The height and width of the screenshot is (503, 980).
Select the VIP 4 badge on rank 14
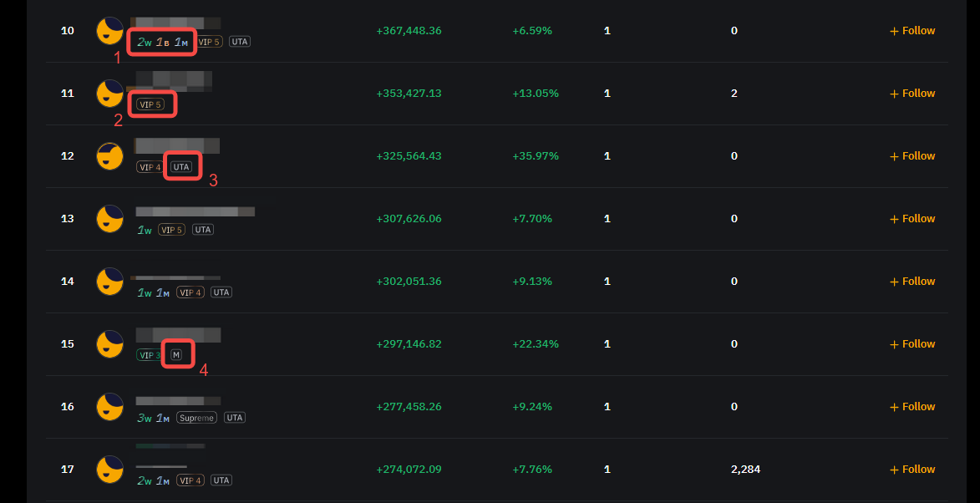click(190, 292)
